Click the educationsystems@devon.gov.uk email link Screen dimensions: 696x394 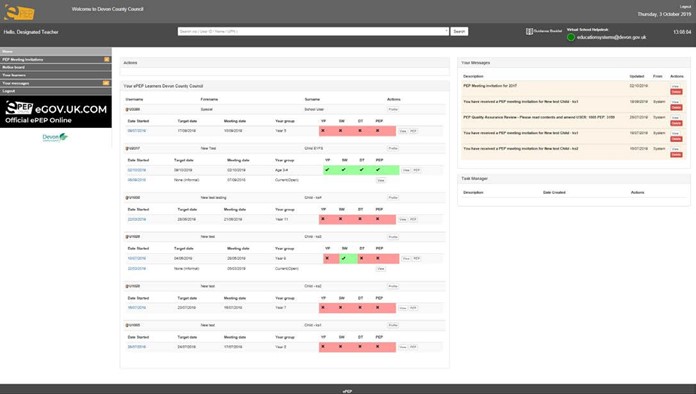tap(611, 38)
